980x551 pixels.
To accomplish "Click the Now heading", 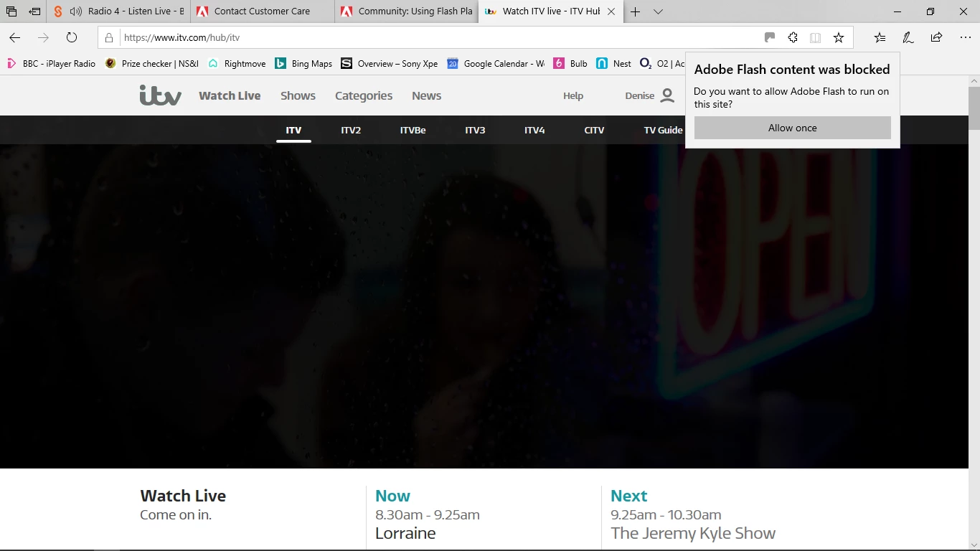I will point(392,496).
